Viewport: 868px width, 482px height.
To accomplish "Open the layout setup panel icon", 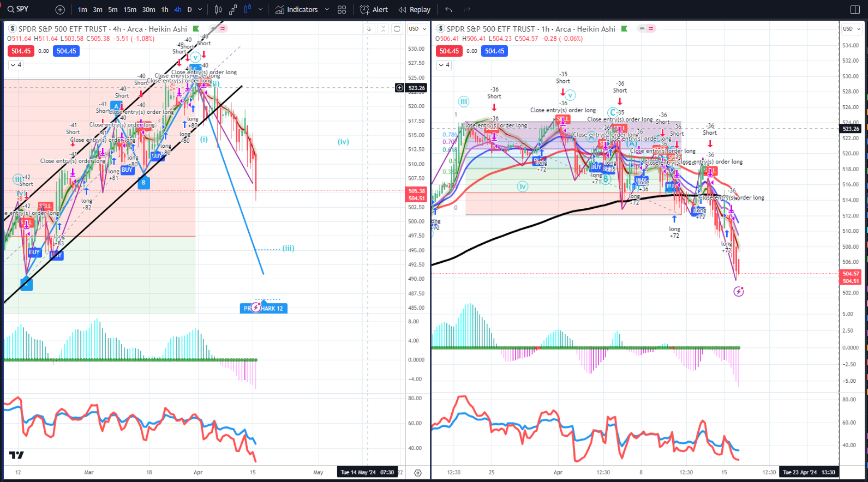I will coord(855,9).
